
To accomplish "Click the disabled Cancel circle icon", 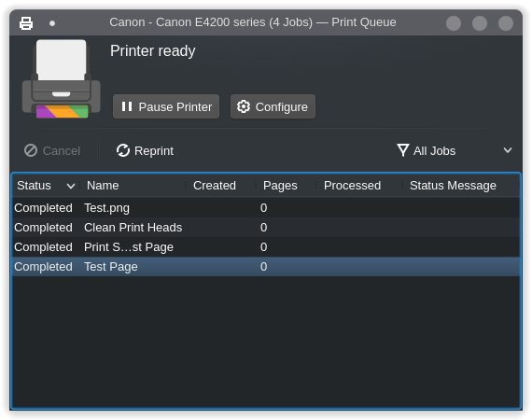I will pos(31,150).
